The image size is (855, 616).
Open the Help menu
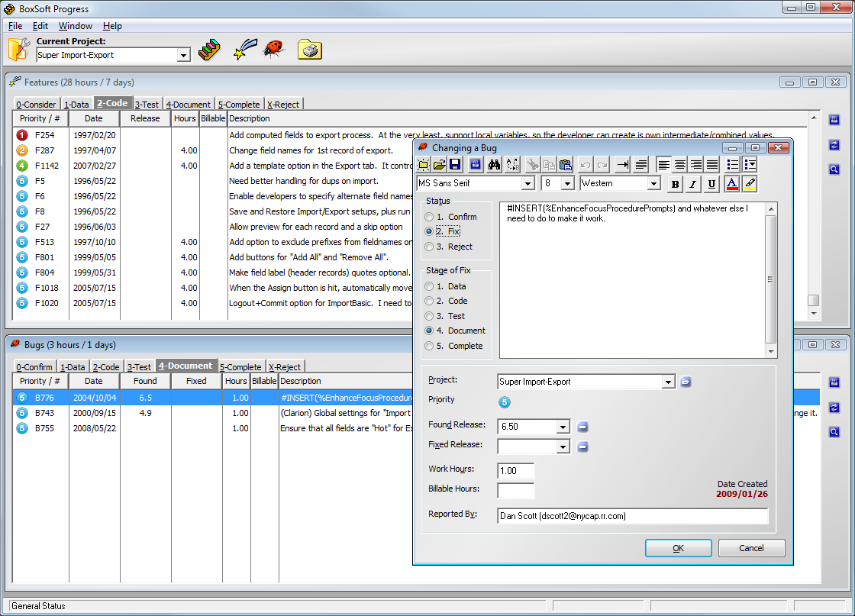[112, 26]
